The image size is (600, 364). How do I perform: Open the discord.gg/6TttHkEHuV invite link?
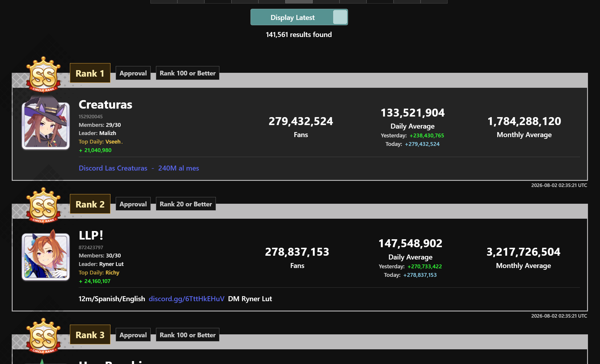click(x=186, y=299)
